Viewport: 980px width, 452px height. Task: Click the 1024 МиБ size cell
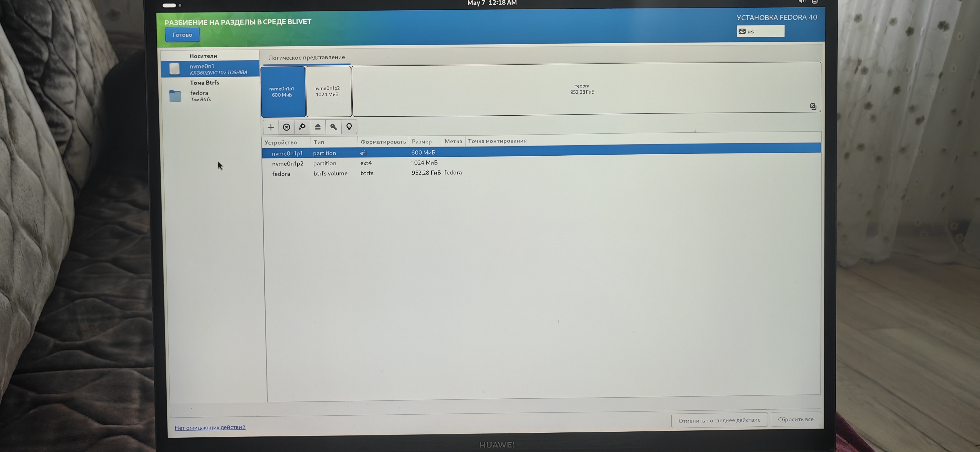tap(424, 163)
